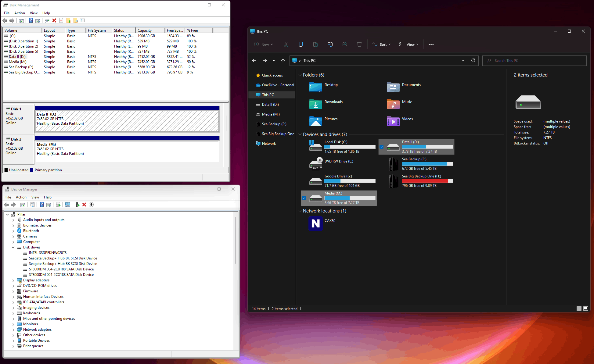
Task: Expand the Network adapters category
Action: (13, 330)
